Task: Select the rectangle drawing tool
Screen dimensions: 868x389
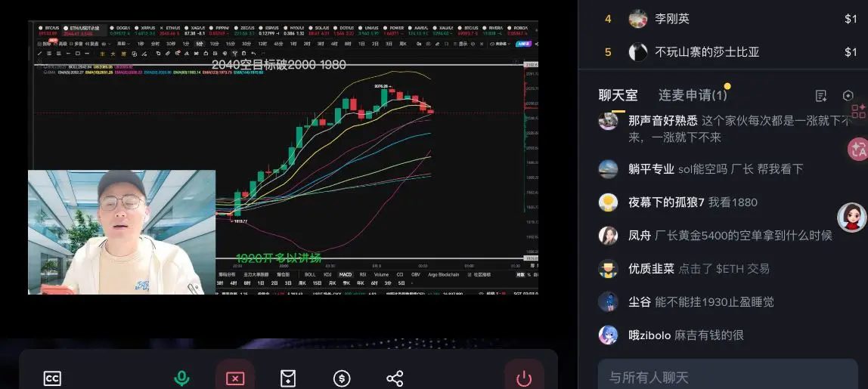Action: [78, 54]
